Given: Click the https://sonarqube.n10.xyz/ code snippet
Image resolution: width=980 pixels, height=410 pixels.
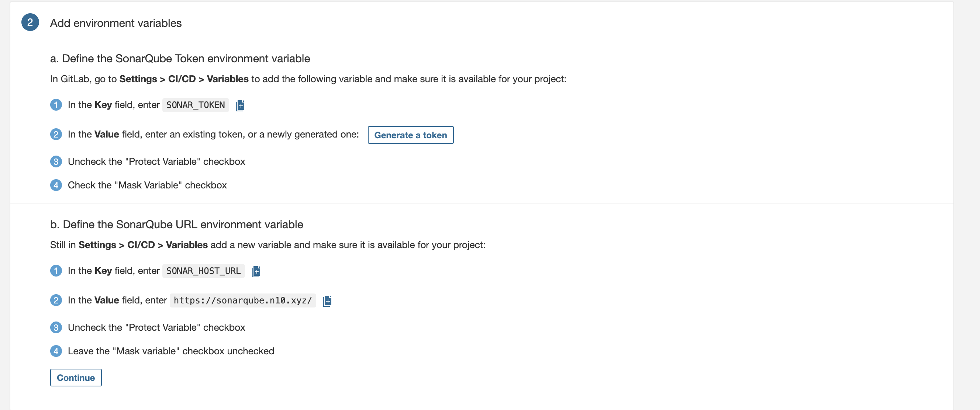Looking at the screenshot, I should [243, 300].
